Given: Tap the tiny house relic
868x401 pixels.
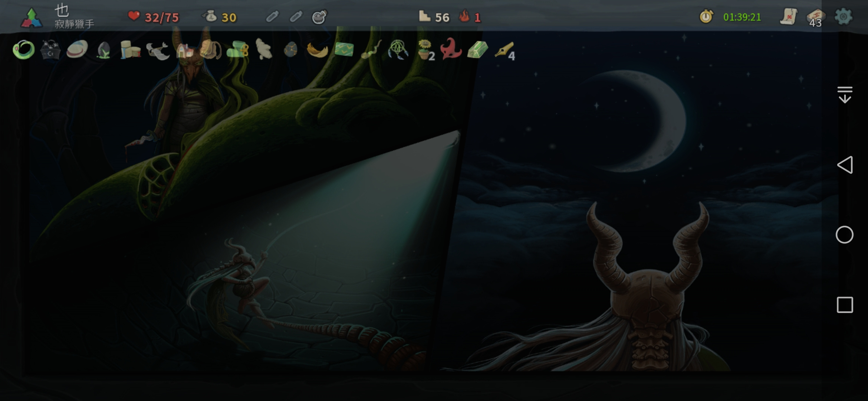Looking at the screenshot, I should (x=185, y=50).
